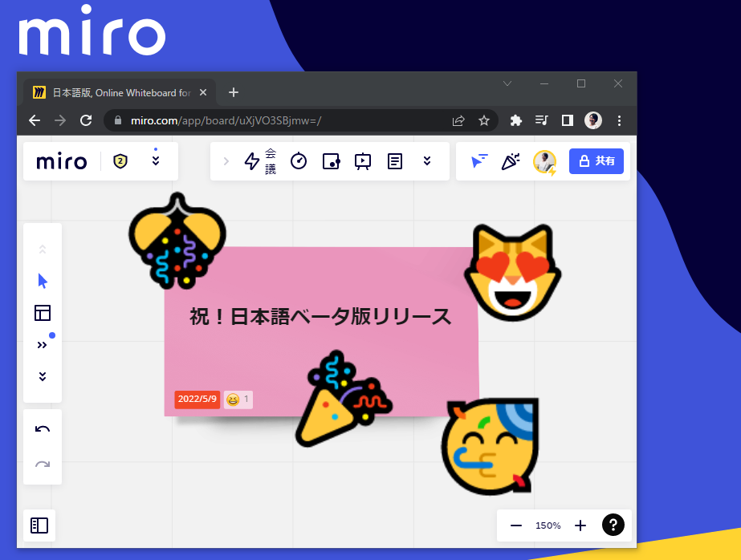Image resolution: width=741 pixels, height=560 pixels.
Task: Click the share page icon in address bar
Action: (458, 121)
